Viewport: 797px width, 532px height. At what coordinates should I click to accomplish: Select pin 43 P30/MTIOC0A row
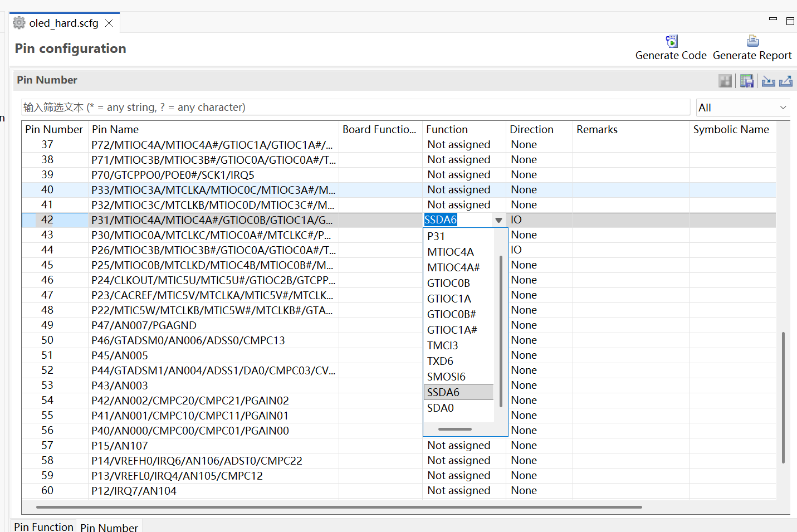click(x=399, y=235)
